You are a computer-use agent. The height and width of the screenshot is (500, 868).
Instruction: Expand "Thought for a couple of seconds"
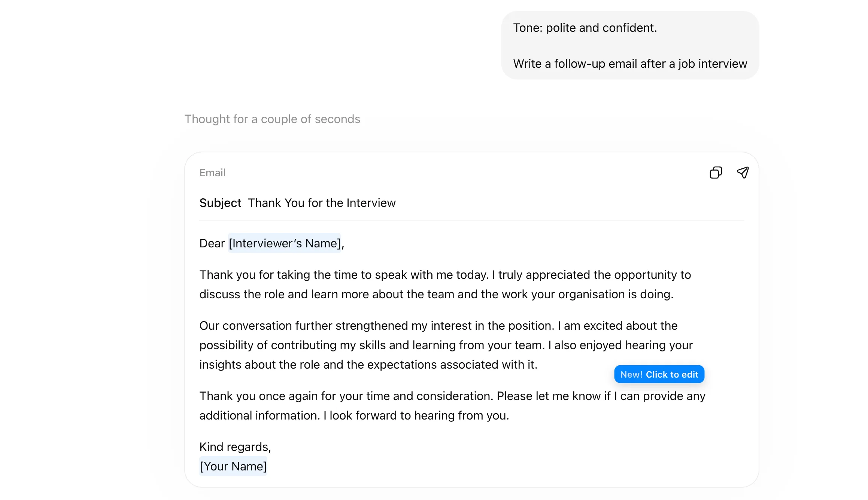272,119
